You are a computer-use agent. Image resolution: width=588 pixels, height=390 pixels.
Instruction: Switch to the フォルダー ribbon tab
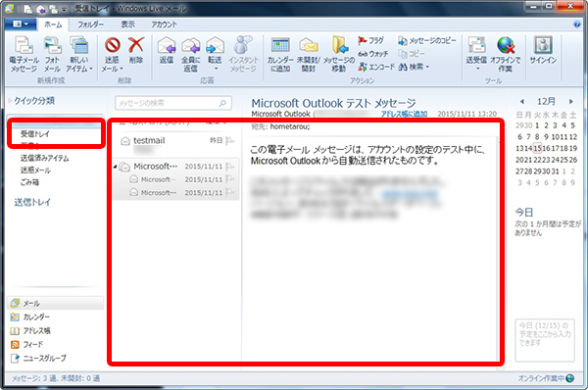coord(90,24)
